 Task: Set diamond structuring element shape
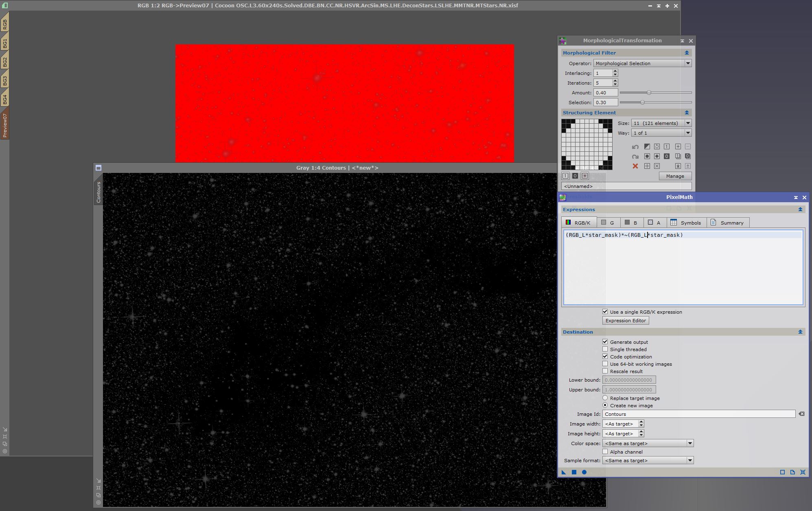[657, 156]
